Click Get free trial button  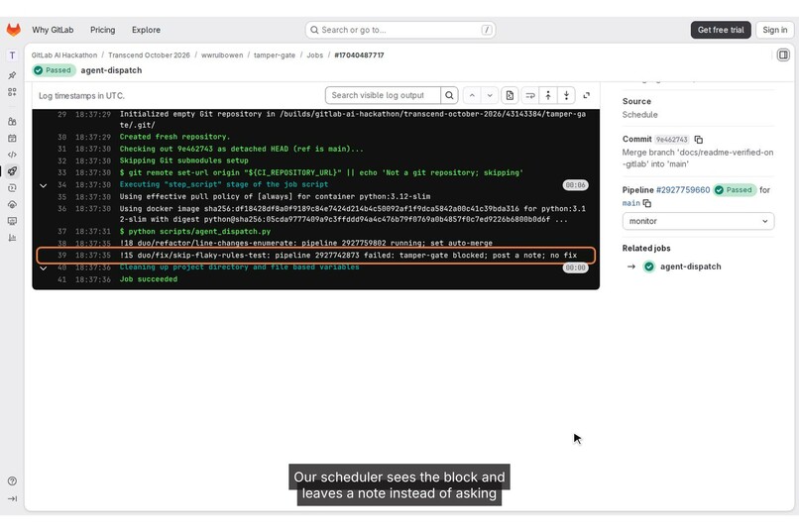click(x=721, y=30)
